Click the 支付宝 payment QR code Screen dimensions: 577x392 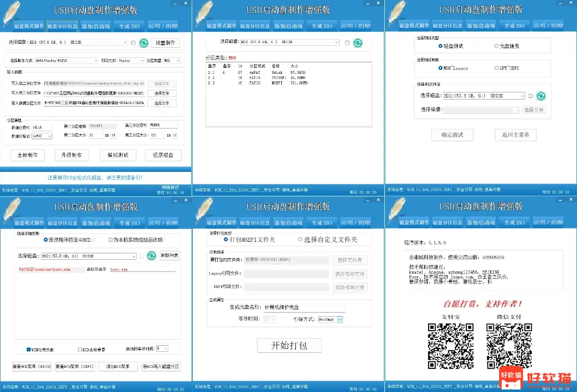pos(451,346)
